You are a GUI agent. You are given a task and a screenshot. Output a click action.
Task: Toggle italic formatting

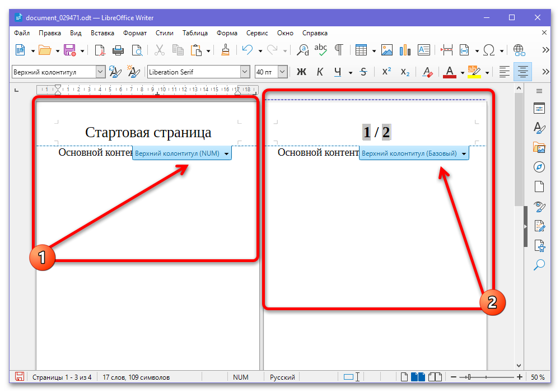tap(320, 72)
